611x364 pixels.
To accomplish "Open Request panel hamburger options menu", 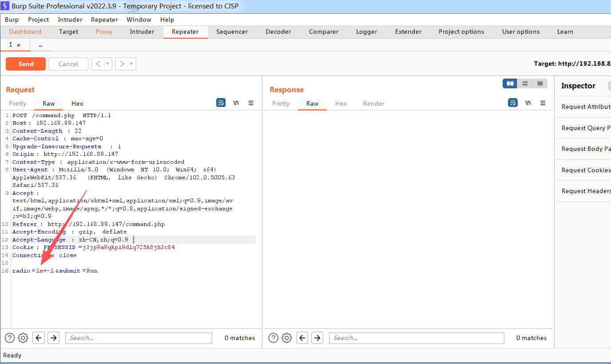I will pos(251,103).
